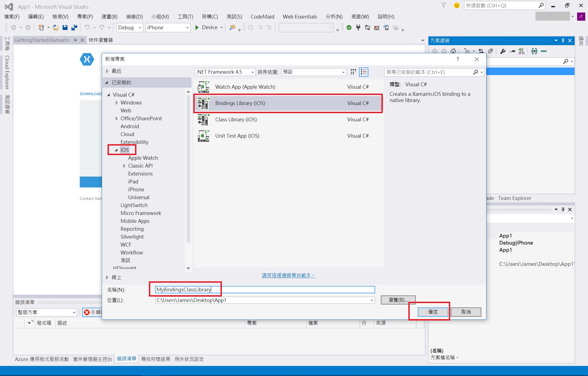This screenshot has width=588, height=376.
Task: Click the notifications filter funnel icon
Action: [x=444, y=5]
